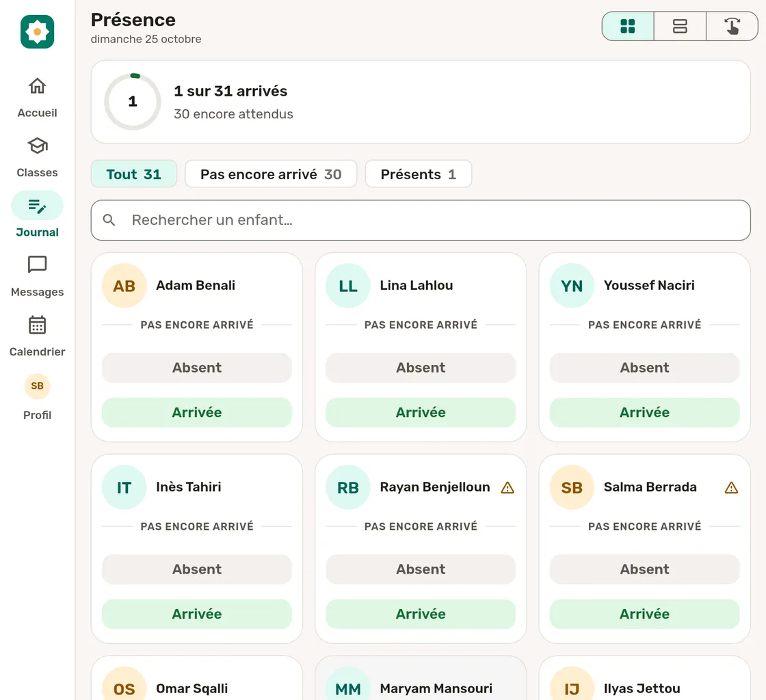
Task: Click the SB avatar on Salma Berrada's card
Action: tap(572, 487)
